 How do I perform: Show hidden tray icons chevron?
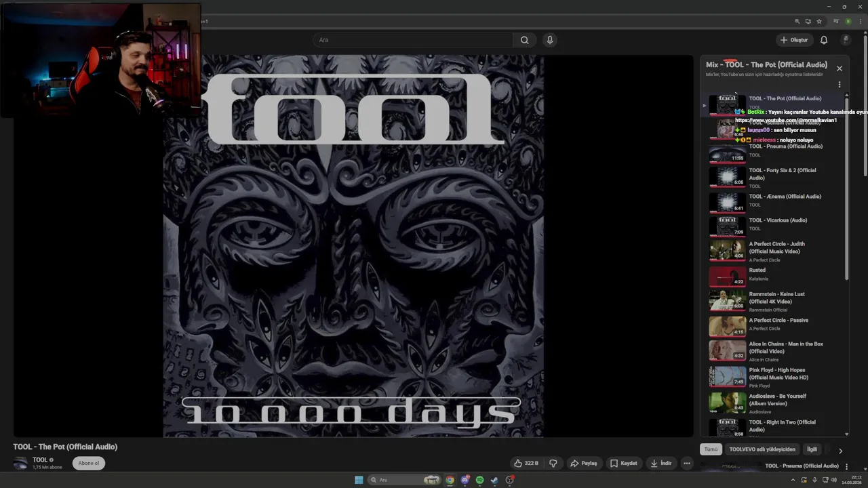[793, 480]
